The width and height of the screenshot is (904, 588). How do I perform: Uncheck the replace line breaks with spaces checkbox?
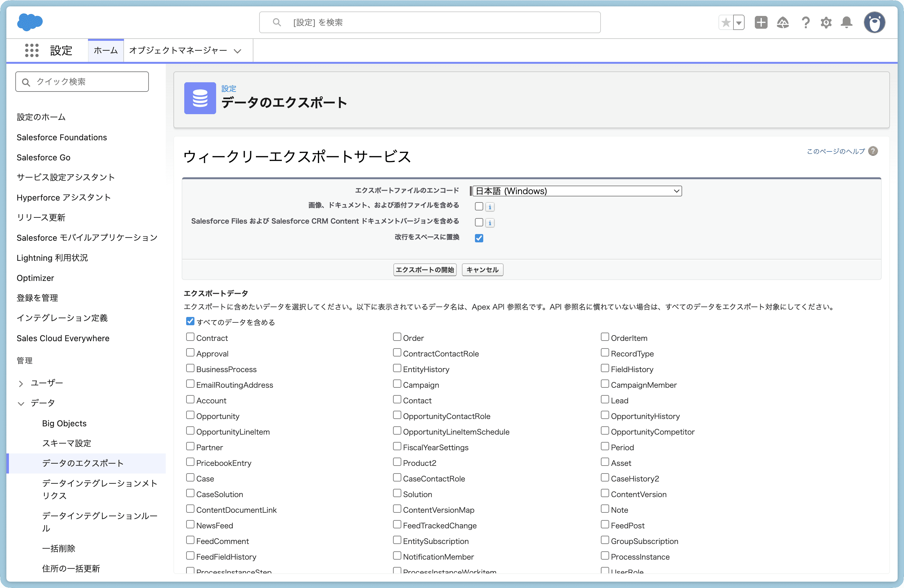(479, 238)
